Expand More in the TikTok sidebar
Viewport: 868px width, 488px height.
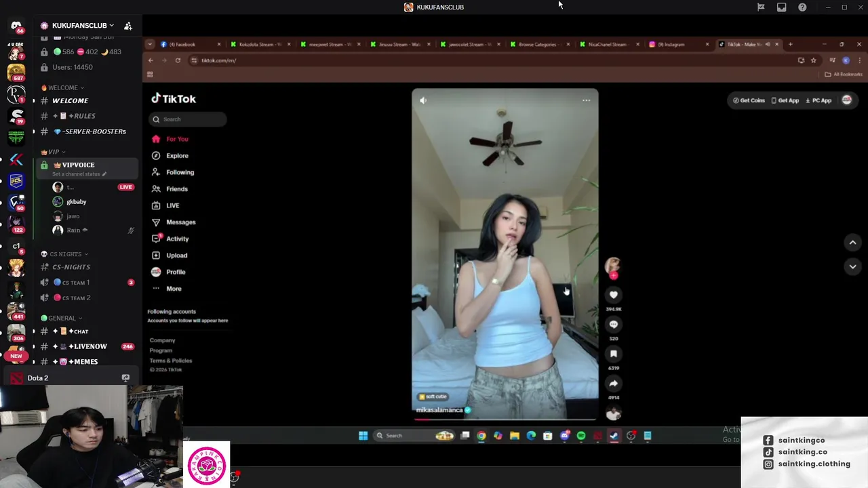tap(167, 289)
